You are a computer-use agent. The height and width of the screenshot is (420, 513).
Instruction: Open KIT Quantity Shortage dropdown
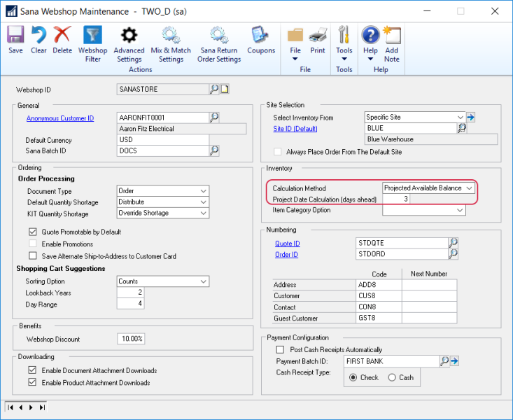[x=203, y=213]
